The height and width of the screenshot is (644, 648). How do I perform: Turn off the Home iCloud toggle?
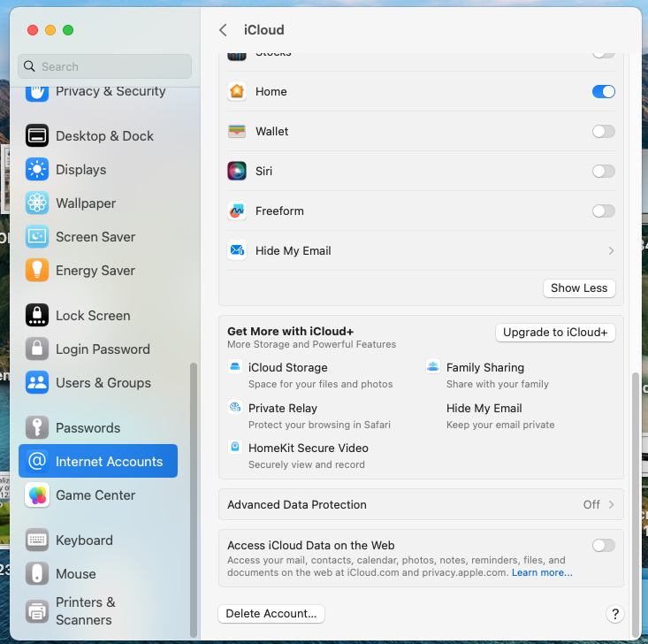click(604, 91)
